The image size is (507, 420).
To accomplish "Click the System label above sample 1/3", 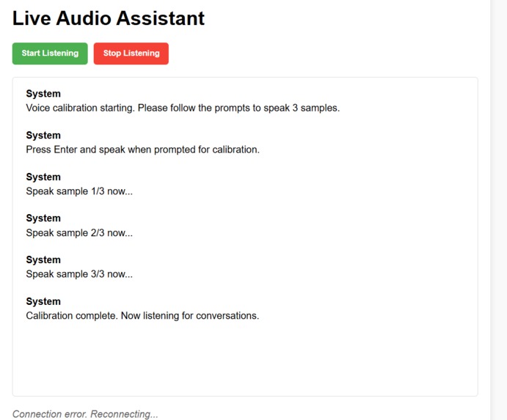I will click(x=43, y=177).
